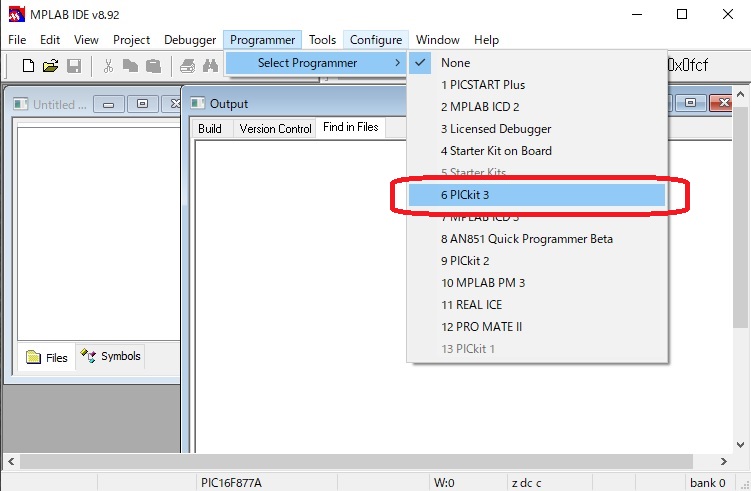Expand the Select Programmer submenu
Image resolution: width=751 pixels, height=491 pixels.
point(317,63)
